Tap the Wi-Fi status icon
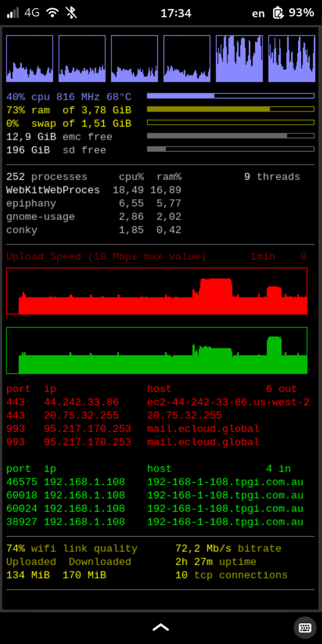 point(52,13)
